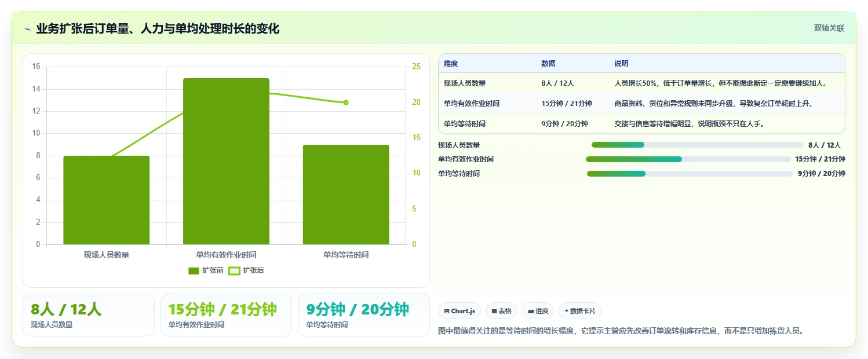Click the lightning icon beside the title
The width and height of the screenshot is (868, 359).
coord(27,28)
